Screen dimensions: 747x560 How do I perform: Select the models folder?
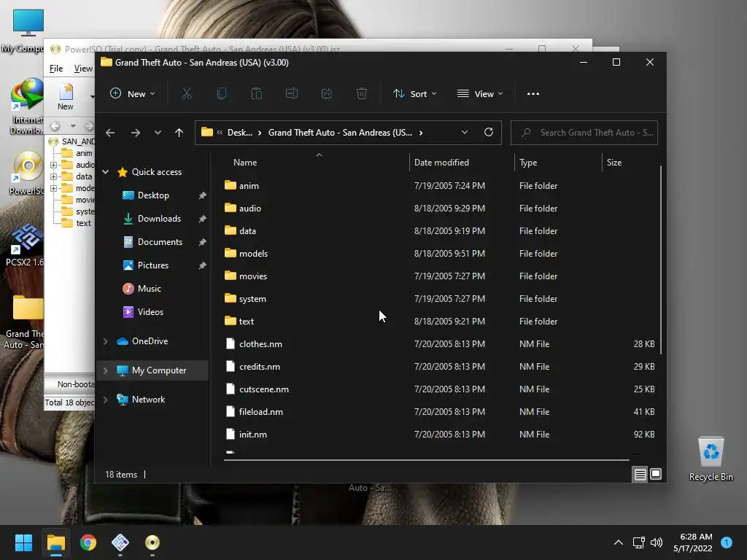(441, 253)
